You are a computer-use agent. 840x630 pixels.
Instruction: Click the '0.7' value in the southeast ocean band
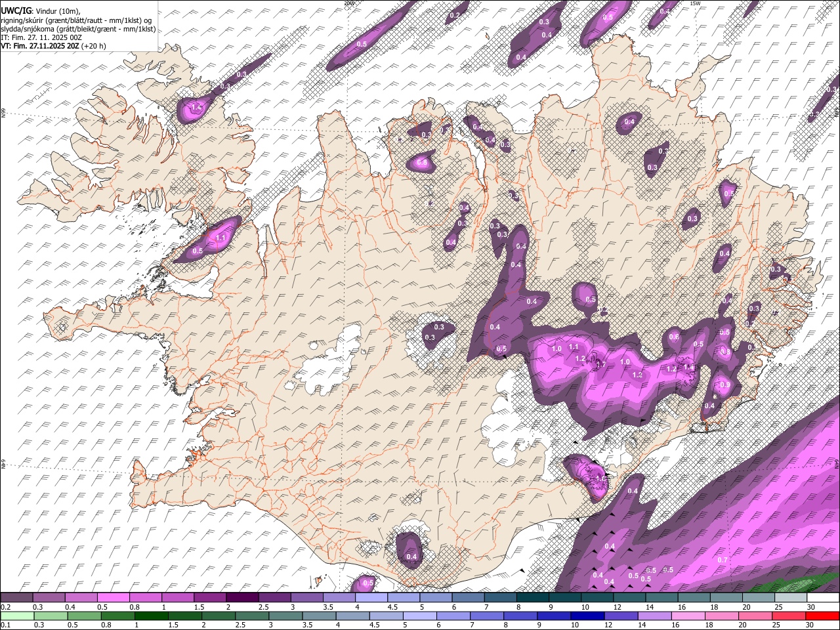(723, 560)
